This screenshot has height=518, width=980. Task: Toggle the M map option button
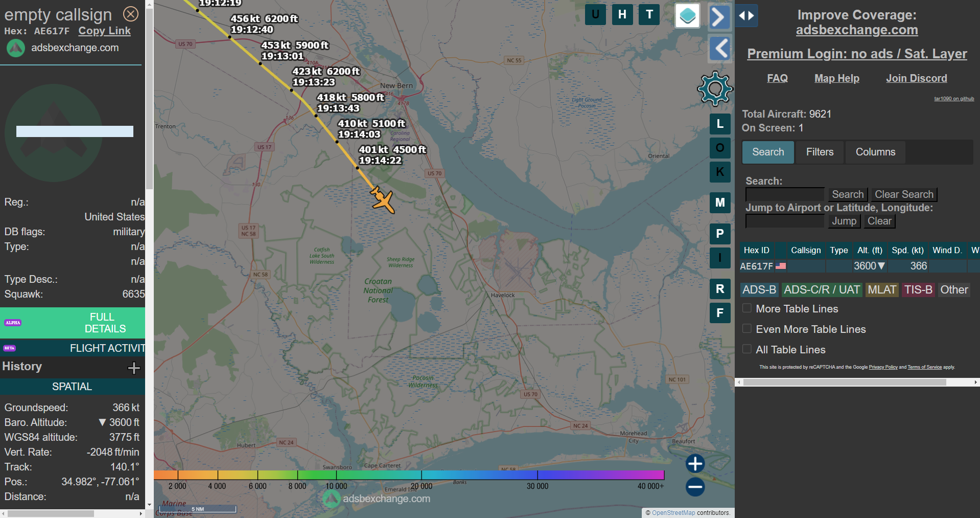720,202
